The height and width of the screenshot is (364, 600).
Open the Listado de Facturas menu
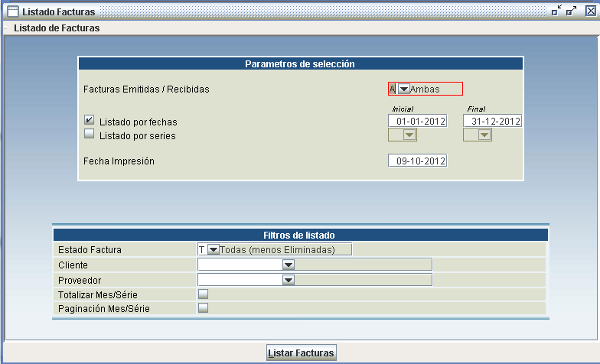[x=57, y=28]
